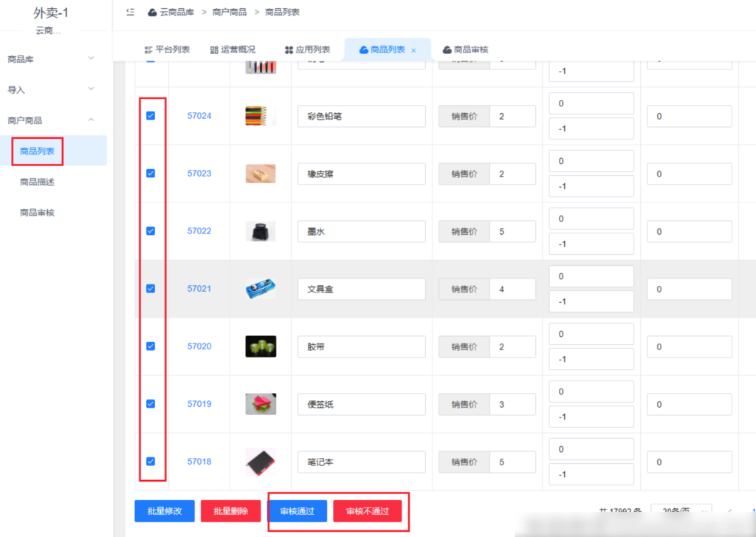Uncheck the checkbox next to 文具盒
This screenshot has width=756, height=537.
(x=151, y=288)
